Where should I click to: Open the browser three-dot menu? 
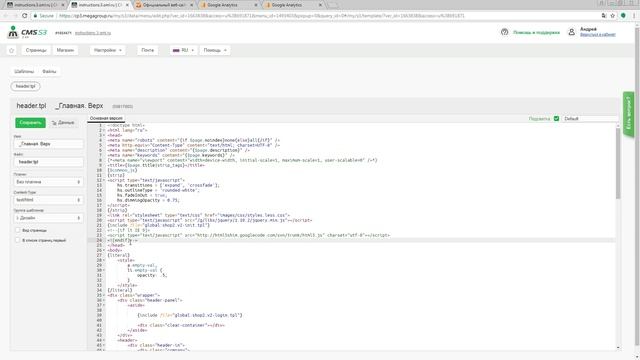(634, 16)
